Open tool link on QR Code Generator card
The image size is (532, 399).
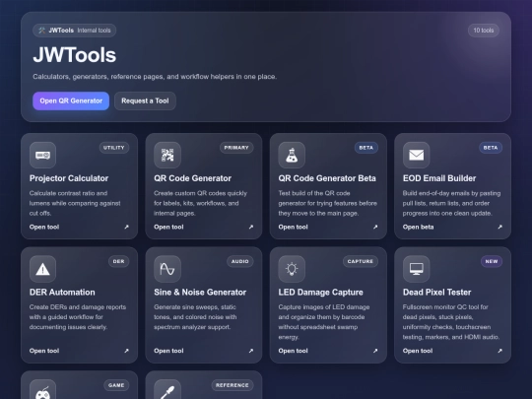coord(168,227)
